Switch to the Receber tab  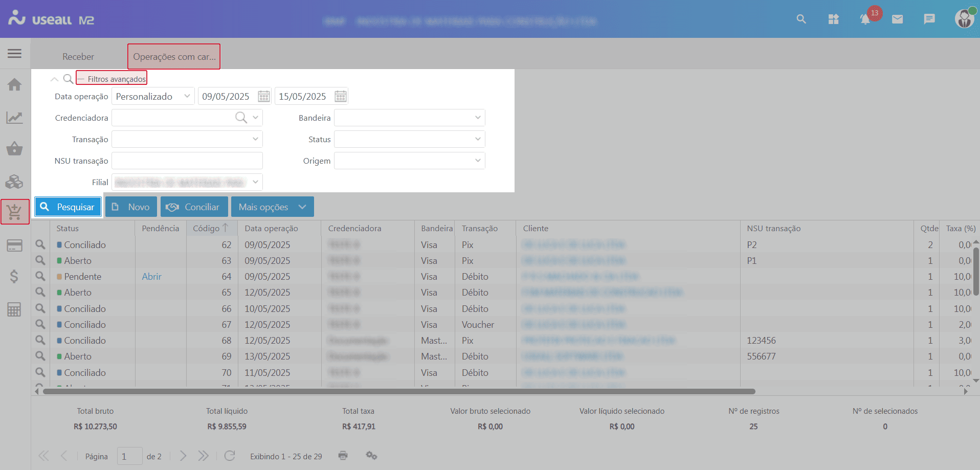78,57
